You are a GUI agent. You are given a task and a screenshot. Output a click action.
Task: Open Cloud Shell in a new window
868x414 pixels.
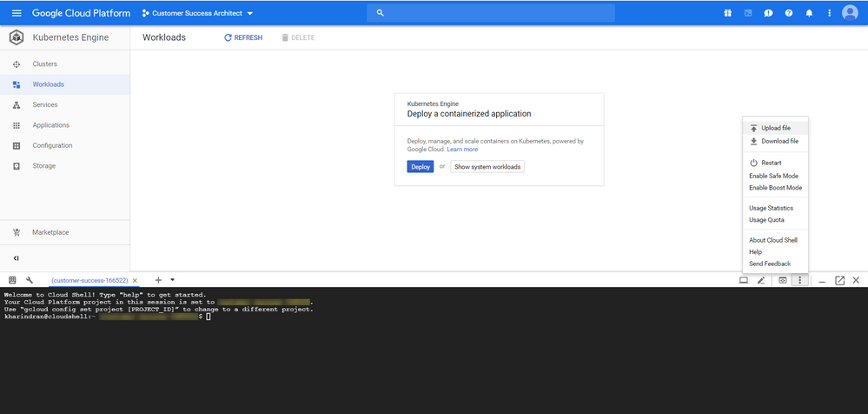(840, 280)
